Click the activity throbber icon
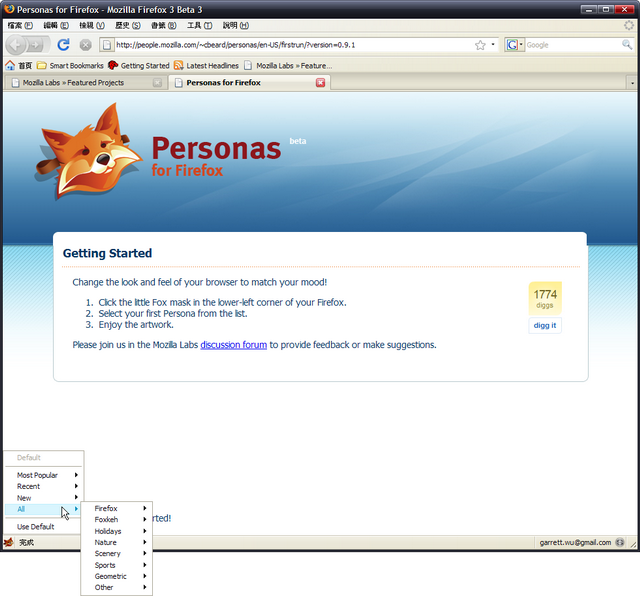 click(x=629, y=25)
